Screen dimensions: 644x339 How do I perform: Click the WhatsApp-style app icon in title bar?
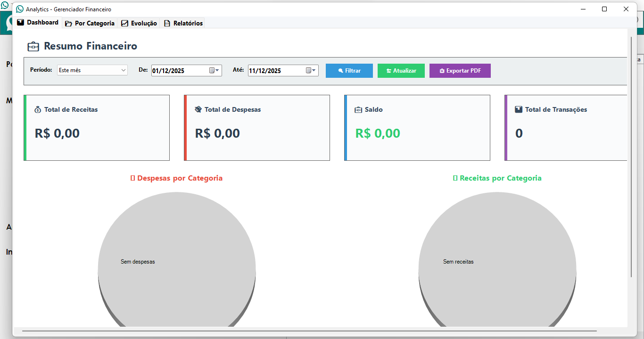click(x=20, y=9)
